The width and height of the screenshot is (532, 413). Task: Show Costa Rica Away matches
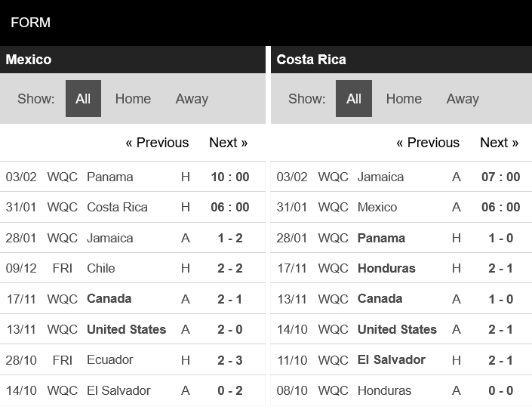point(463,99)
